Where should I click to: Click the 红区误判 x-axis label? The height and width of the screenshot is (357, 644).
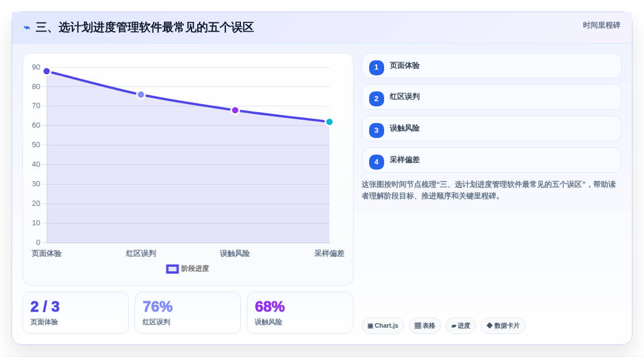click(141, 254)
